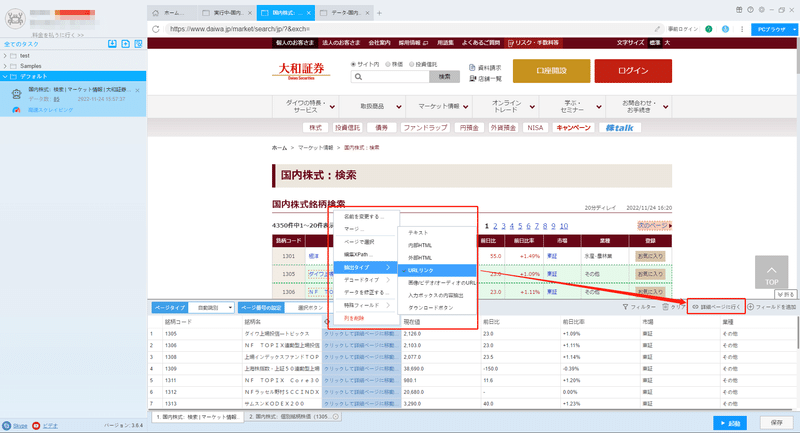Viewport: 800px width, 433px height.
Task: Open the help question mark icon
Action: [750, 10]
